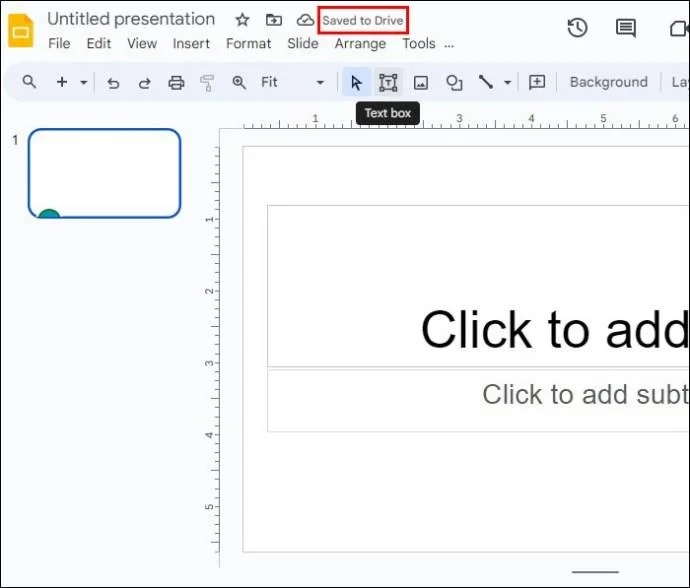Open version history clock icon
The height and width of the screenshot is (588, 690).
[577, 28]
